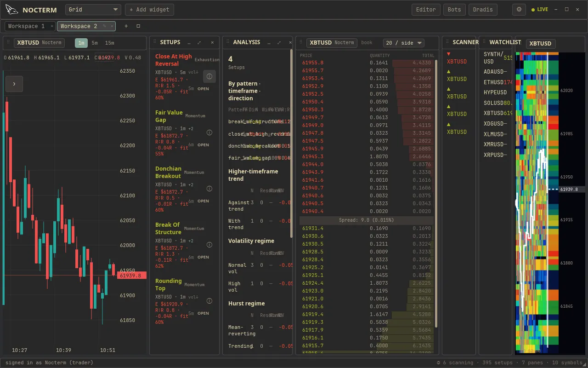The image size is (588, 368).
Task: Open chart XBTUSD symbol selector
Action: (39, 43)
